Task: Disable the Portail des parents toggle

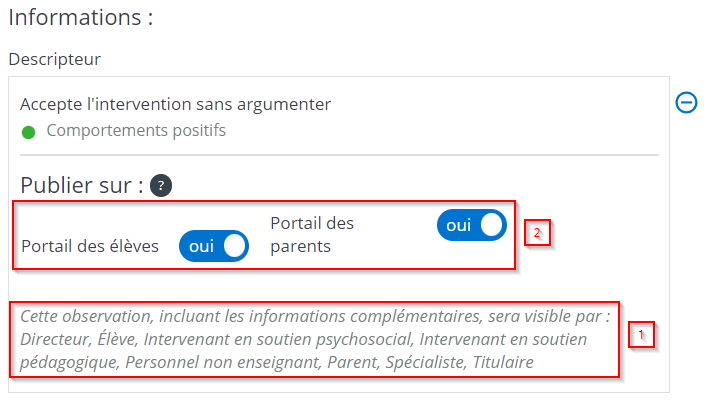Action: 471,226
